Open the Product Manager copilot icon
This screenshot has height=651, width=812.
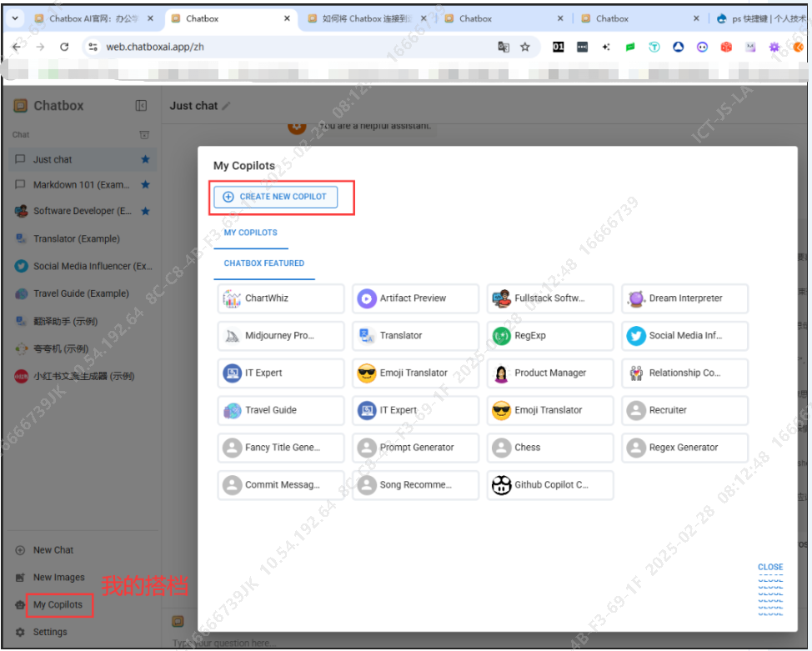pos(501,373)
